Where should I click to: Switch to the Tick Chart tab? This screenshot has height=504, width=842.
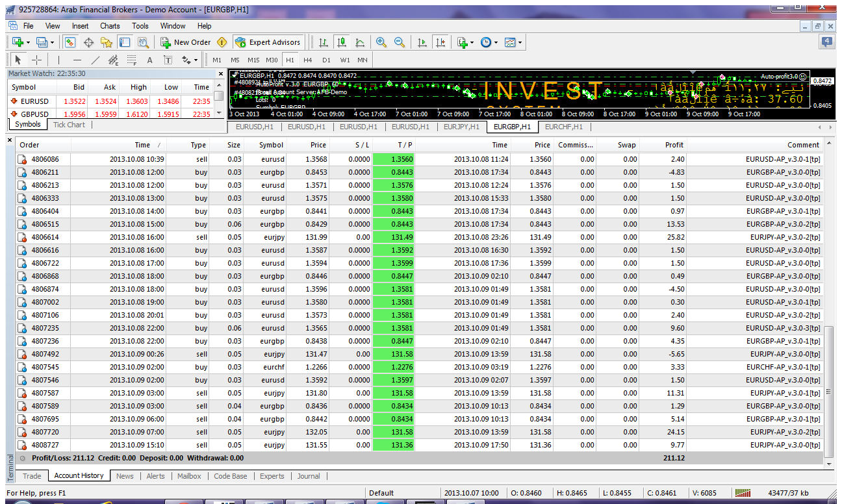point(69,125)
